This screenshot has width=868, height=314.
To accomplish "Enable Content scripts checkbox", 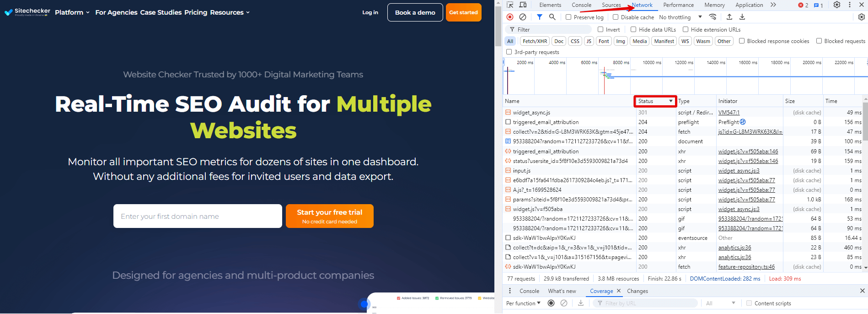I will pos(749,303).
